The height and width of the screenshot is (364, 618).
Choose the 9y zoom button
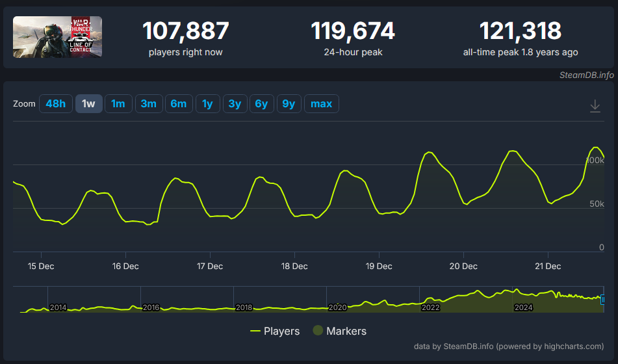coord(289,104)
